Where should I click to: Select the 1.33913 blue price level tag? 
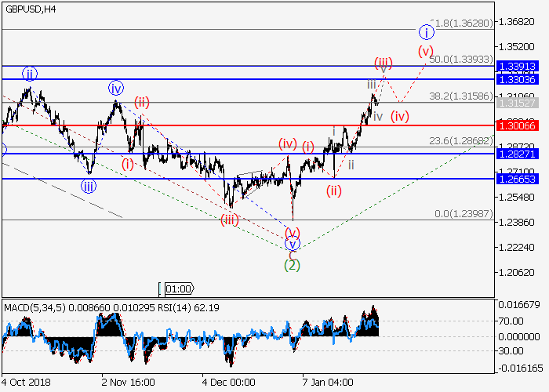[517, 67]
